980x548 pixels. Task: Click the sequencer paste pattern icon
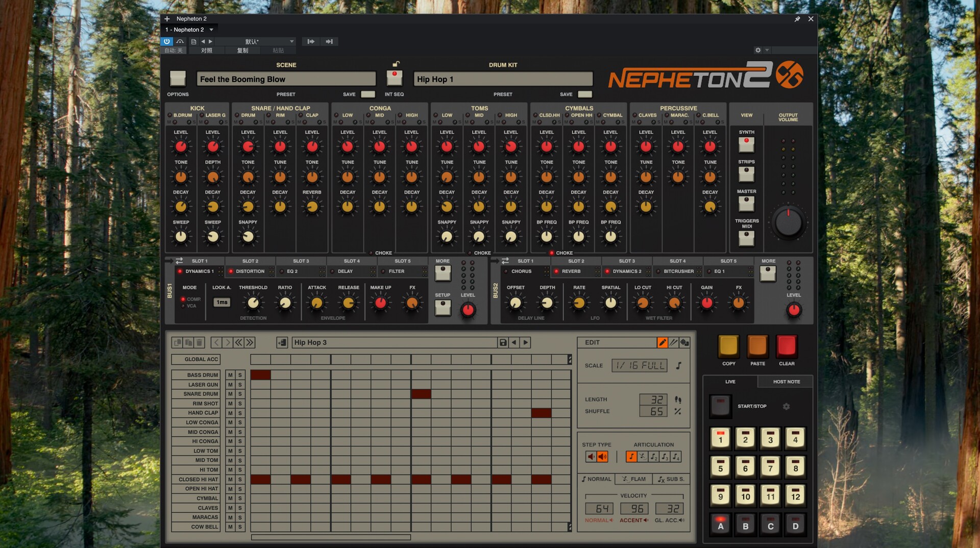pos(188,342)
